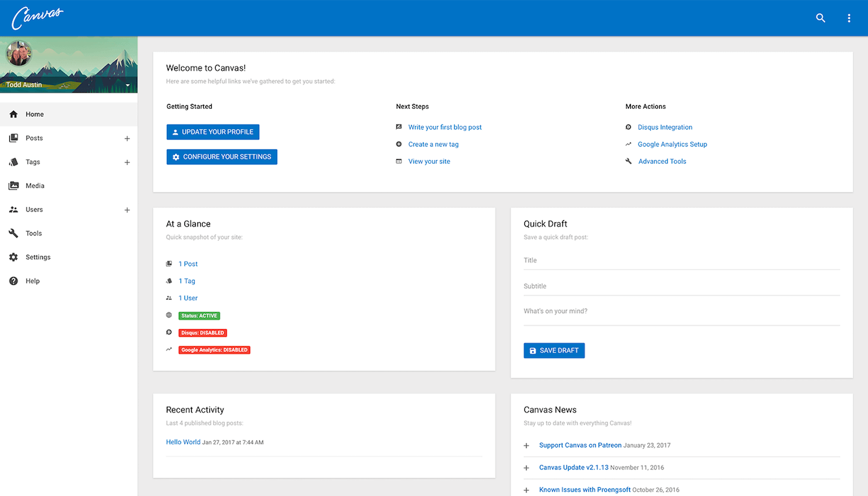The height and width of the screenshot is (496, 868).
Task: Open 'Canvas Update v2.1.13' news link
Action: [x=574, y=468]
